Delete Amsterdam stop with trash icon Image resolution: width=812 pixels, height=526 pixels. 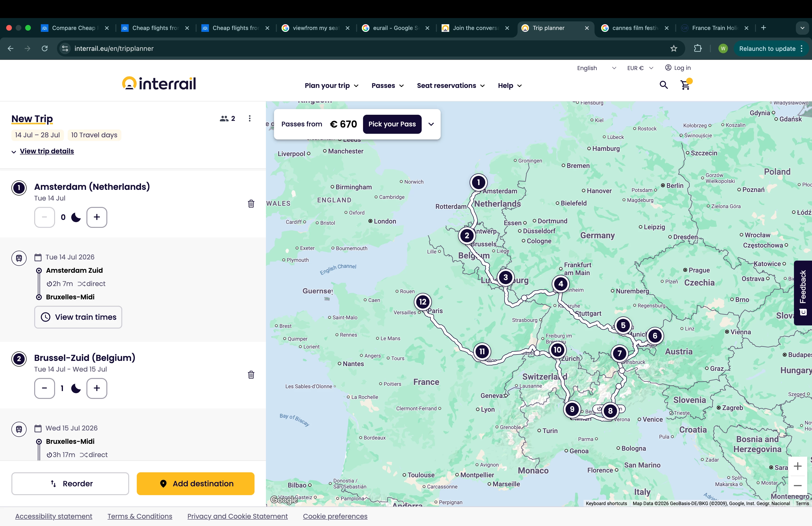(251, 204)
